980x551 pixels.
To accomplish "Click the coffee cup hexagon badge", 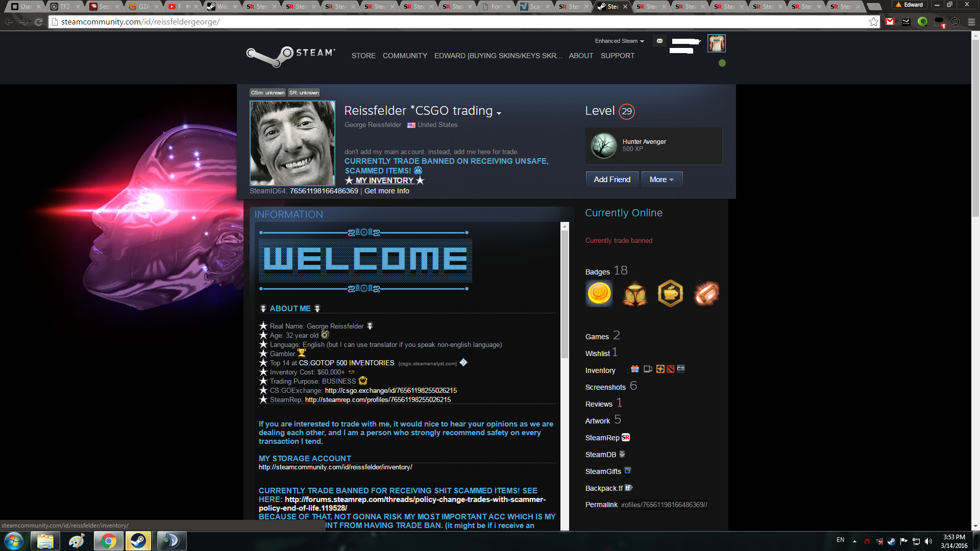I will pos(670,294).
